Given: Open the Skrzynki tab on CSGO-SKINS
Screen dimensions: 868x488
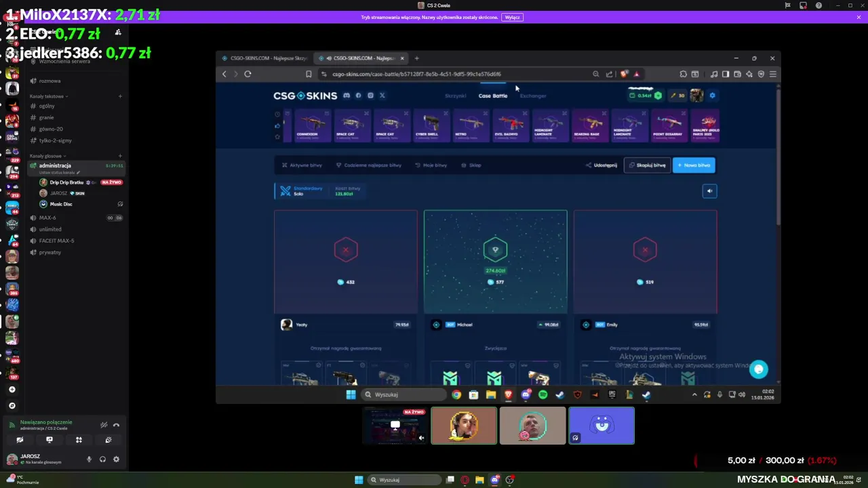Looking at the screenshot, I should pos(455,96).
